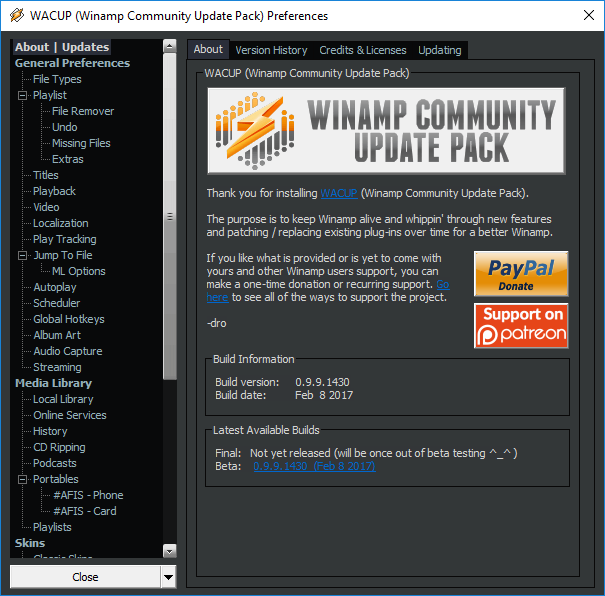Open Scheduler preferences

click(56, 304)
